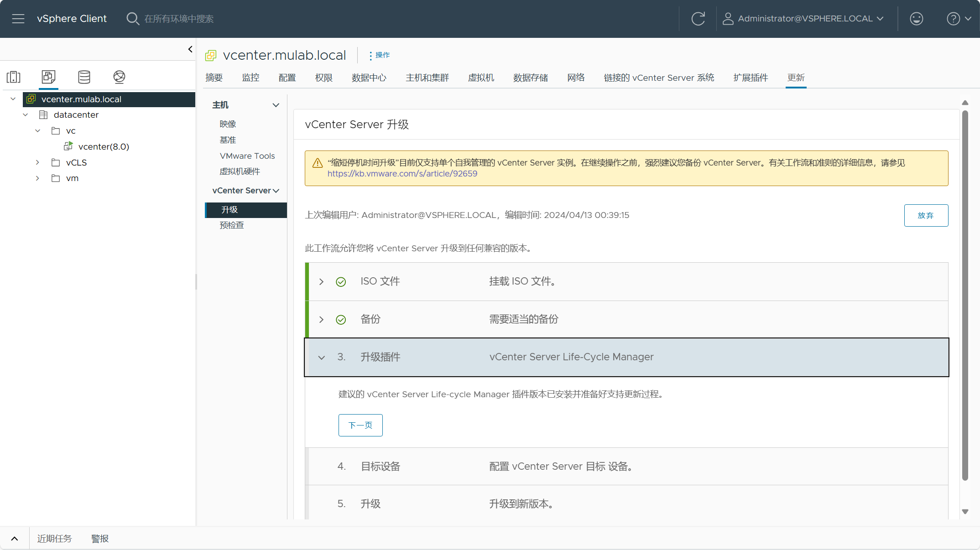The width and height of the screenshot is (980, 550).
Task: Collapse vcenter.mulab.local tree node
Action: pyautogui.click(x=13, y=99)
